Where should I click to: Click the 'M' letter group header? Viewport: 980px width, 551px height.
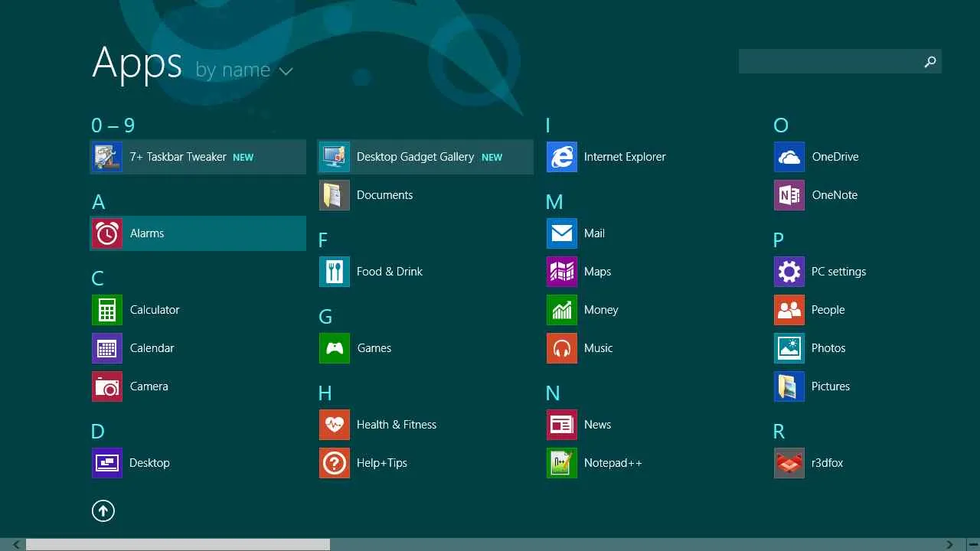click(554, 202)
